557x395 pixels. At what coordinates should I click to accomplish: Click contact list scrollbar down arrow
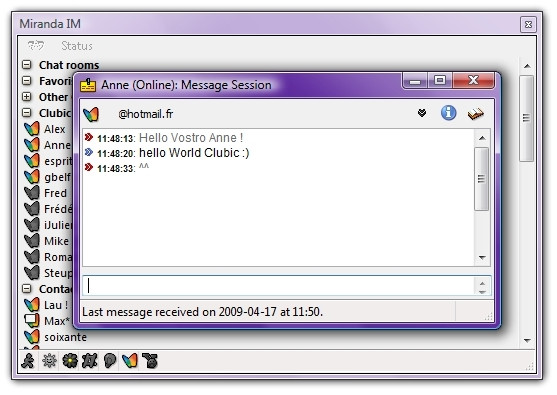[x=527, y=340]
